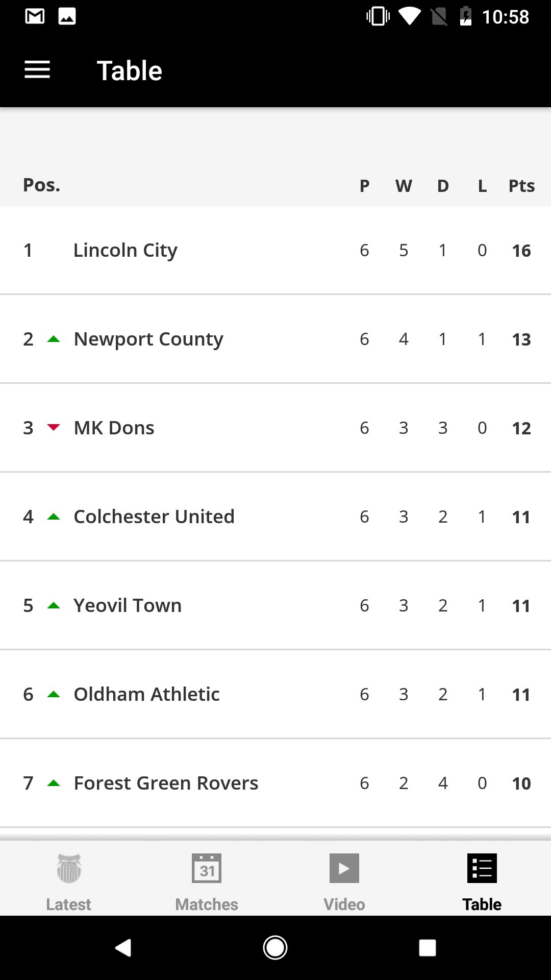Tap the Pts column header
The image size is (551, 980).
(521, 186)
